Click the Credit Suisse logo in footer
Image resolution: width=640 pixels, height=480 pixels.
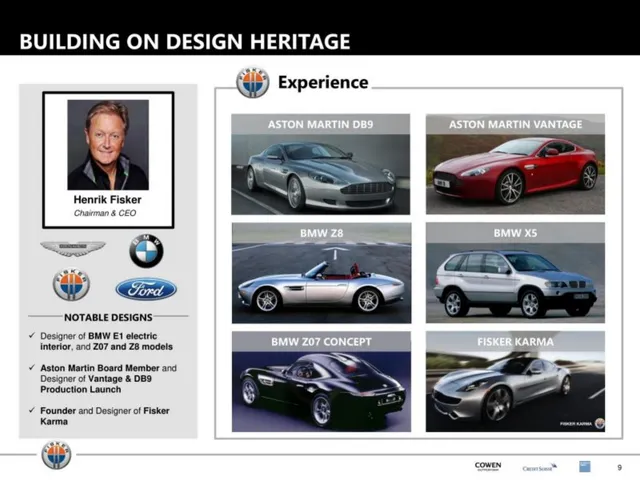pos(540,467)
